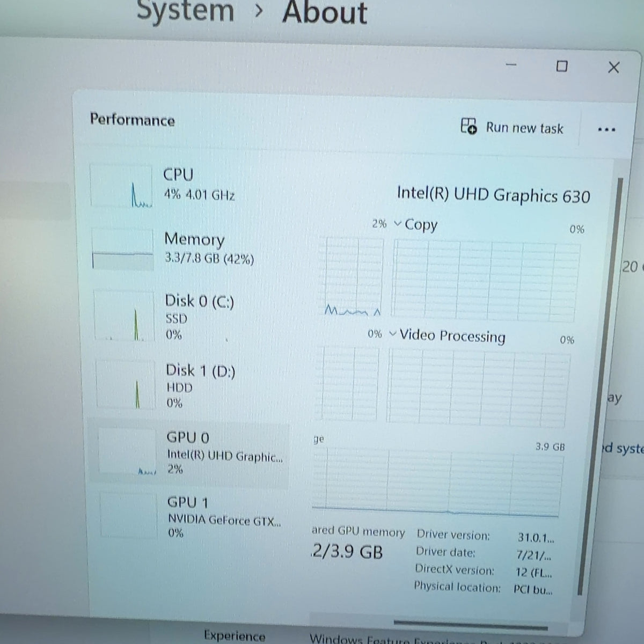The image size is (644, 644).
Task: Close the Task Manager window
Action: pyautogui.click(x=613, y=67)
